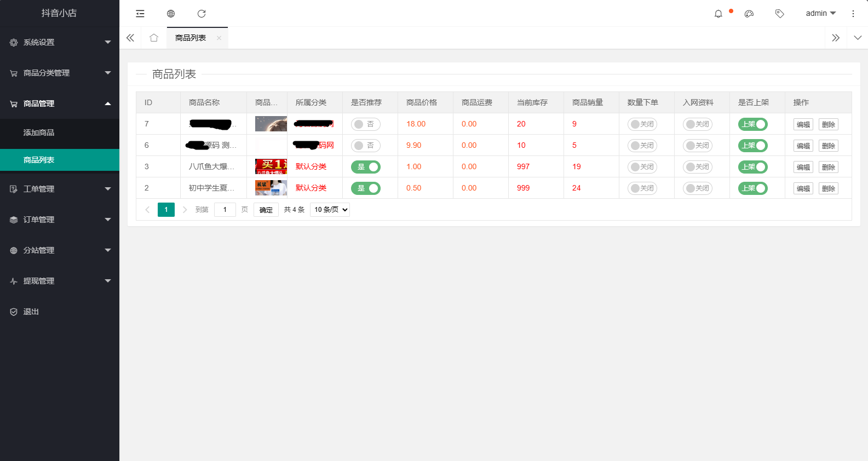Screen dimensions: 868x461
Task: Click previous page arrow in pagination
Action: pos(147,210)
